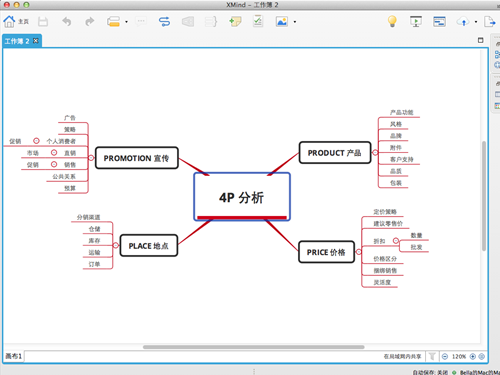Open the cloud share dropdown arrow
500x375 pixels.
(x=476, y=22)
